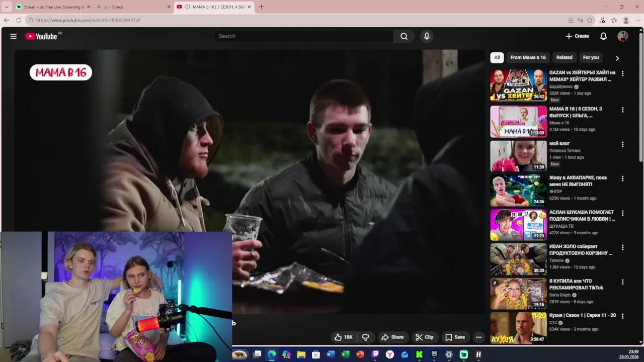644x362 pixels.
Task: Switch to the Streamlabs browser tab
Action: (x=52, y=7)
